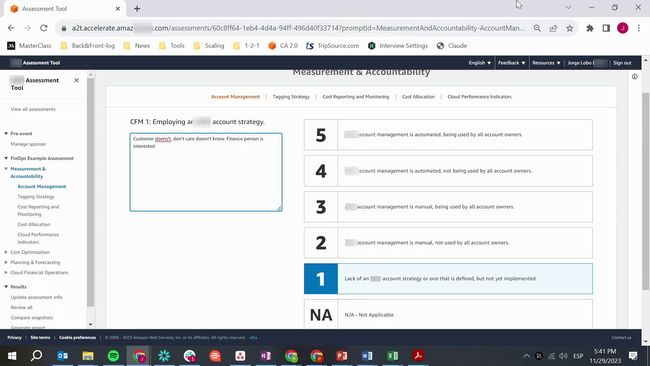Open Update assessment info under Results

click(x=36, y=297)
